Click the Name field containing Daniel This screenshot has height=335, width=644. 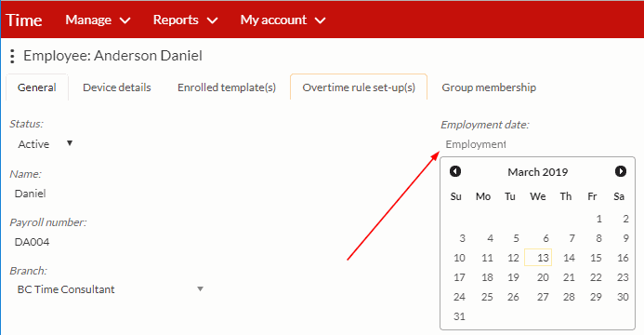click(30, 194)
